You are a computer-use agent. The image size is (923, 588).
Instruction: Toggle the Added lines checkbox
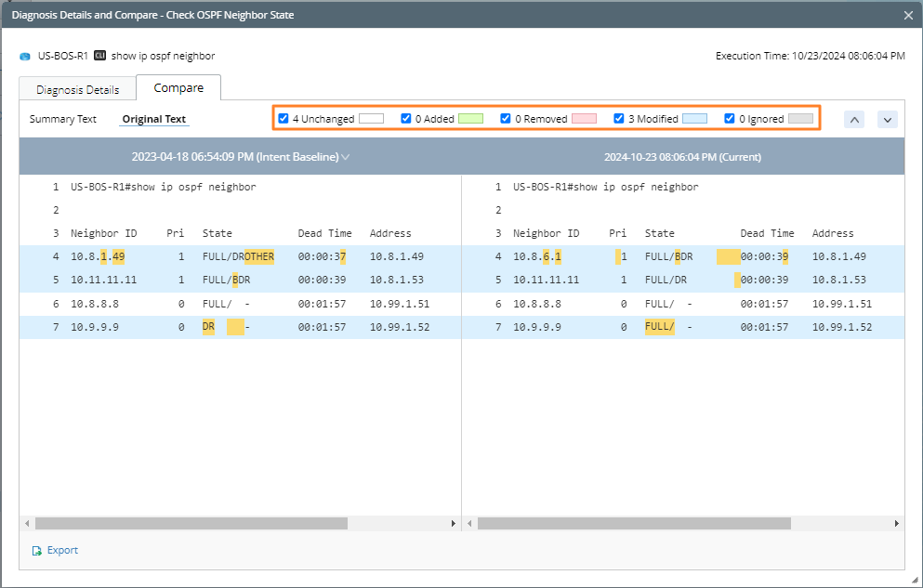point(406,119)
